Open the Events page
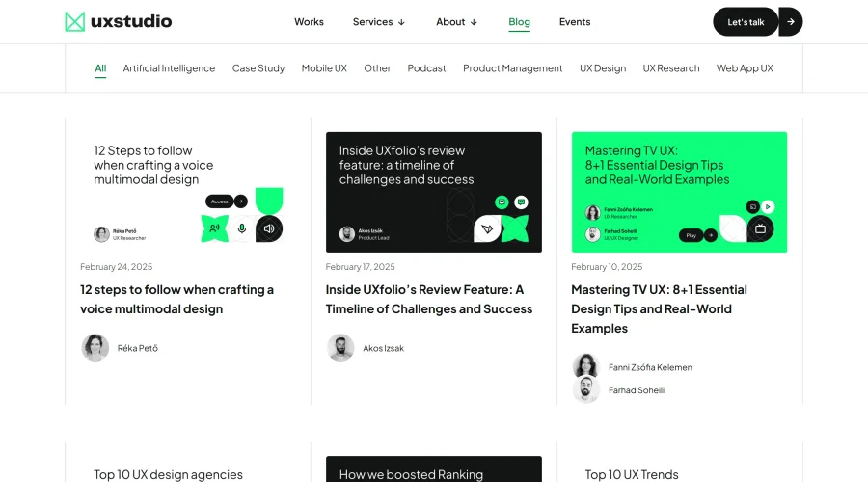Viewport: 868px width, 482px height. pyautogui.click(x=575, y=22)
